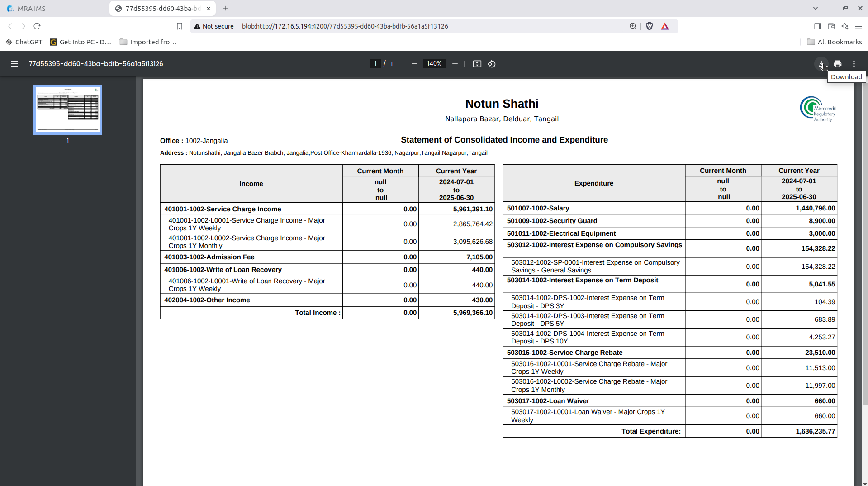Click the 401006-1002-Write of Loan Recovery header row
868x486 pixels.
click(327, 270)
